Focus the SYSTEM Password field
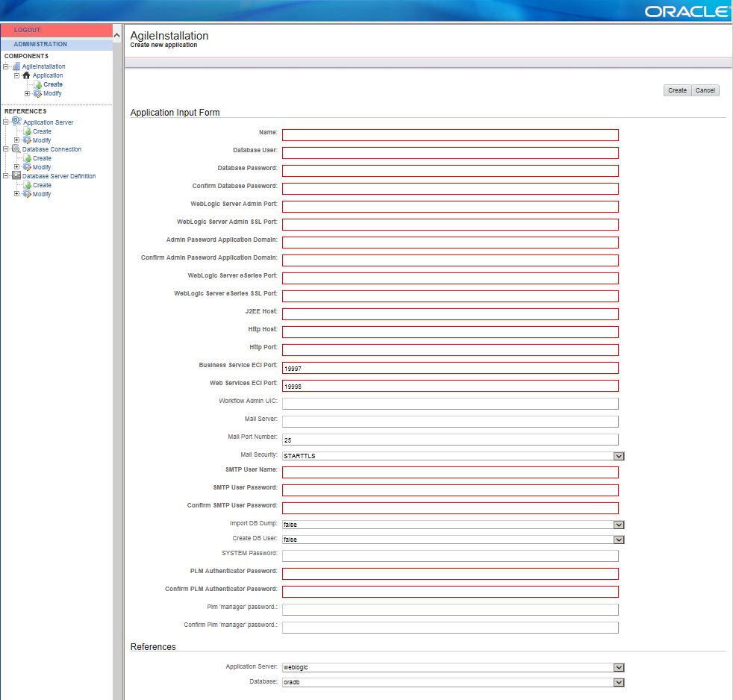Image resolution: width=733 pixels, height=700 pixels. 450,556
